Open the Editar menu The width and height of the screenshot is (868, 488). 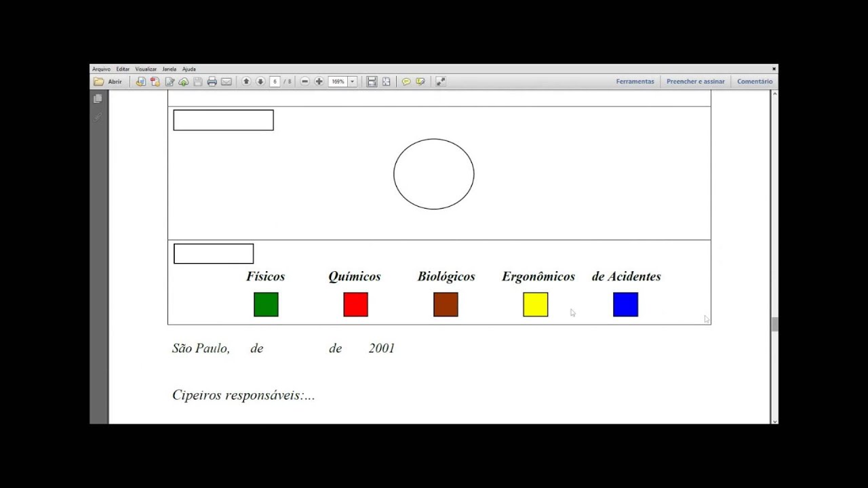123,69
